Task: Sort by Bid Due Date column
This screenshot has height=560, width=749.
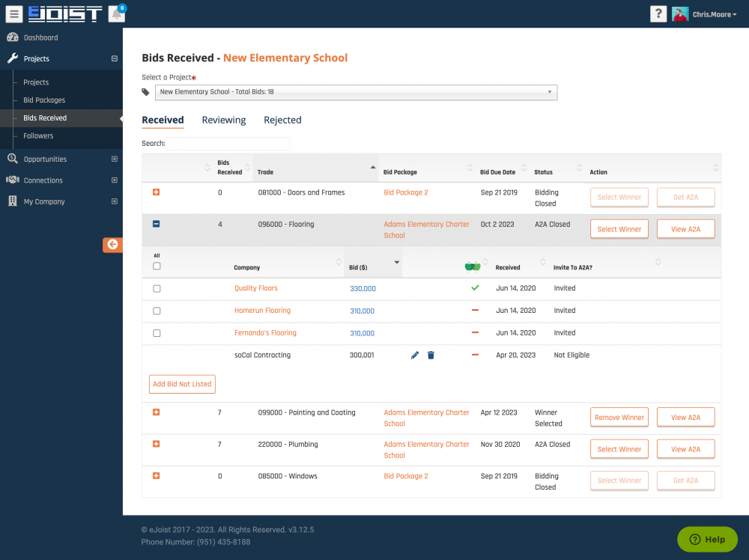Action: tap(524, 168)
